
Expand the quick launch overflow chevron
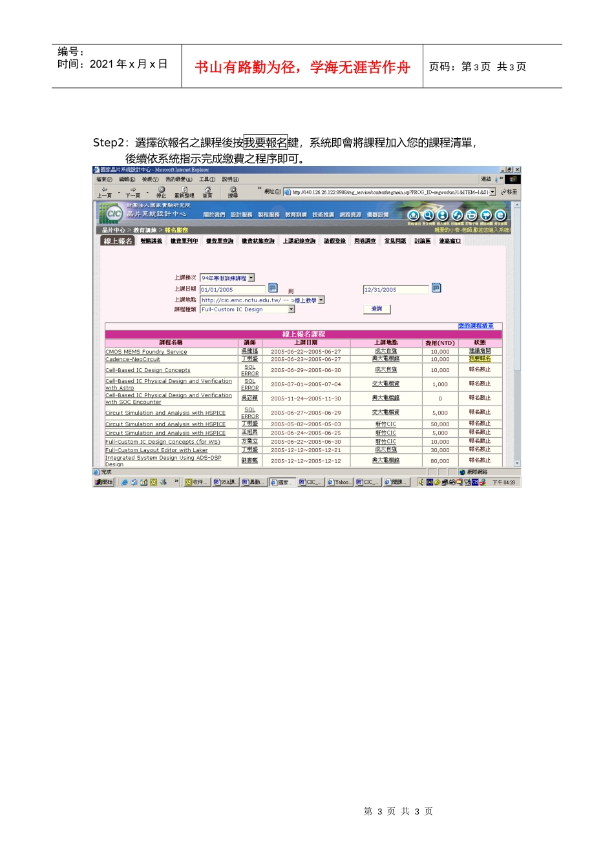176,481
